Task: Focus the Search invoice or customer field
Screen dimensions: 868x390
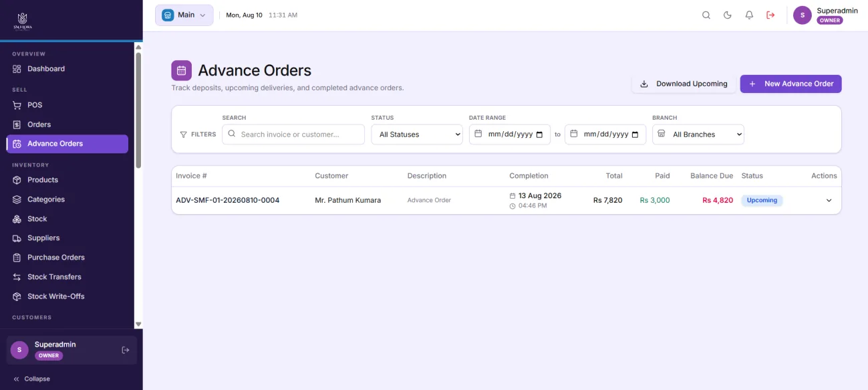Action: tap(293, 134)
